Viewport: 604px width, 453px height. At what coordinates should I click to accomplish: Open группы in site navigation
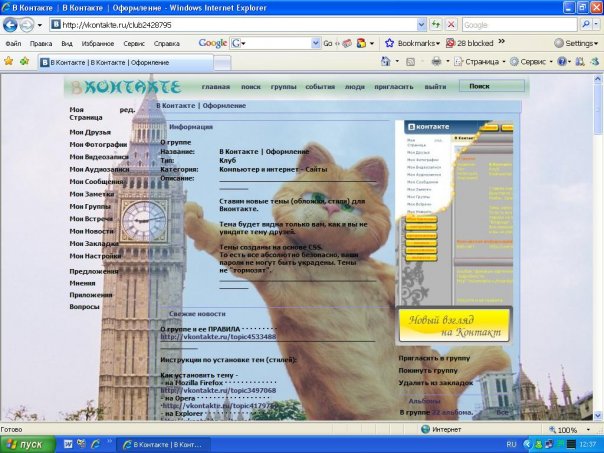[284, 87]
